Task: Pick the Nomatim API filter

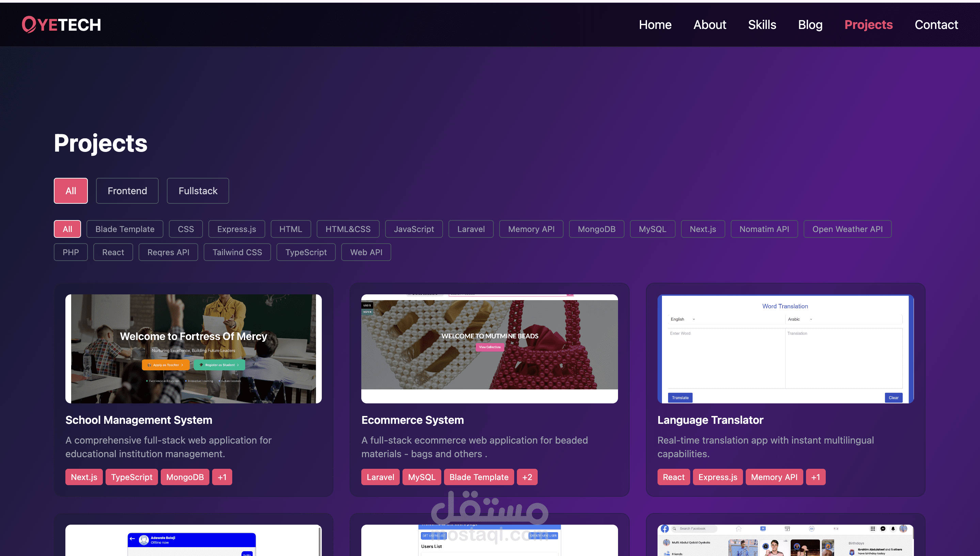Action: (x=764, y=229)
